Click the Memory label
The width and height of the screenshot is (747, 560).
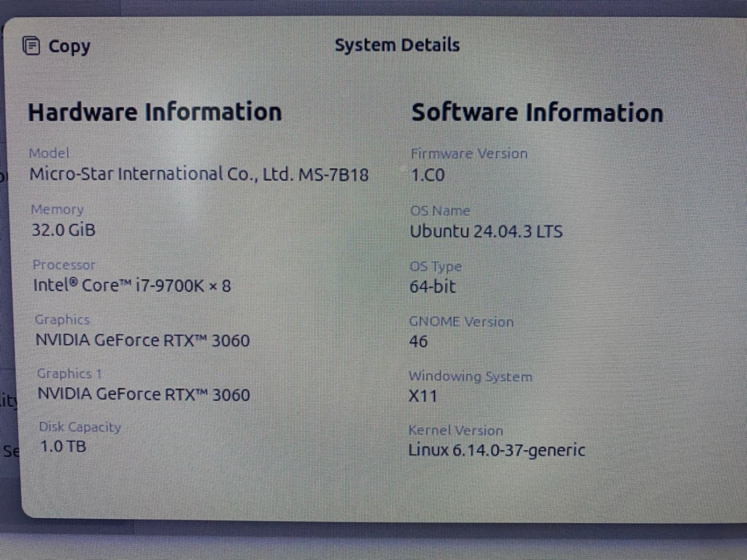coord(57,210)
